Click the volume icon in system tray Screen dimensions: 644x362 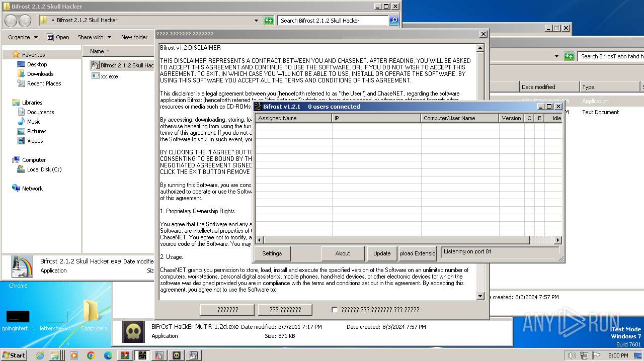[572, 355]
